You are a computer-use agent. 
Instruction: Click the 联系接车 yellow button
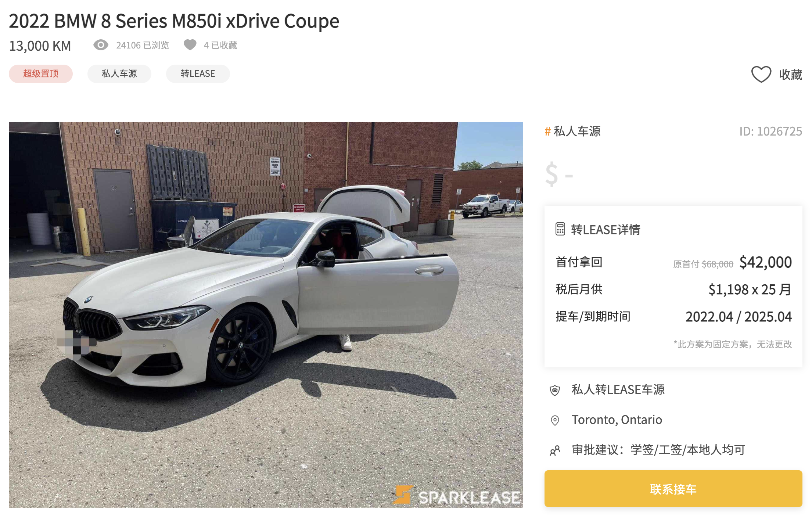673,489
